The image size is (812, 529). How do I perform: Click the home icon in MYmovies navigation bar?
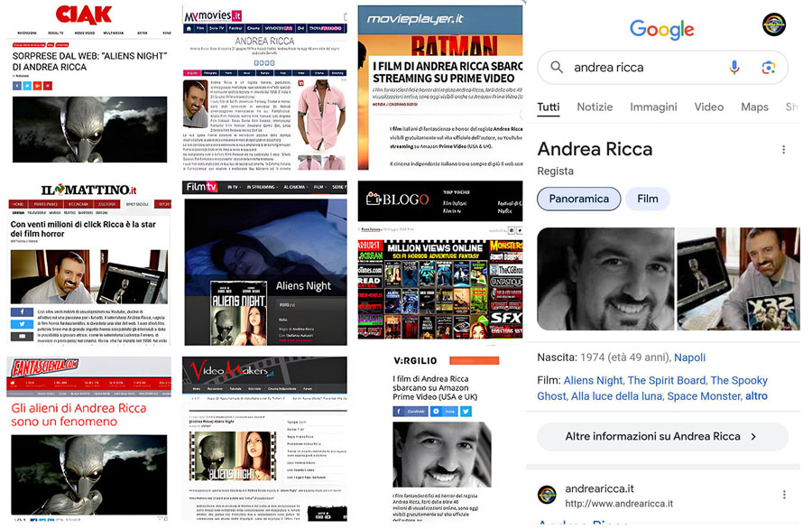[189, 29]
